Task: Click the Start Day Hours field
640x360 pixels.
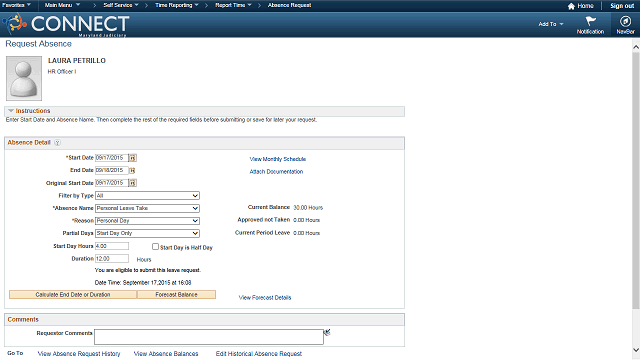Action: click(112, 246)
